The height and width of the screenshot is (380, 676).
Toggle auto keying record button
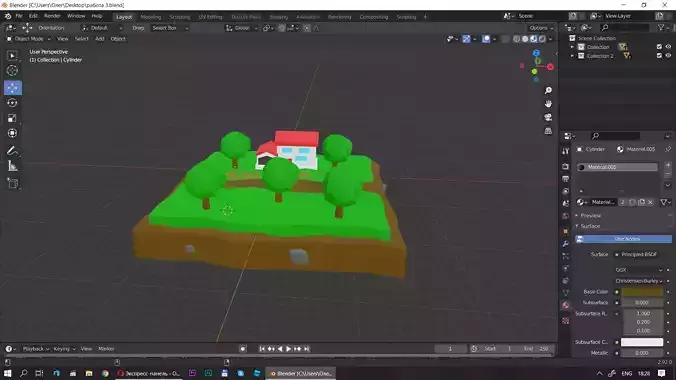click(x=243, y=349)
